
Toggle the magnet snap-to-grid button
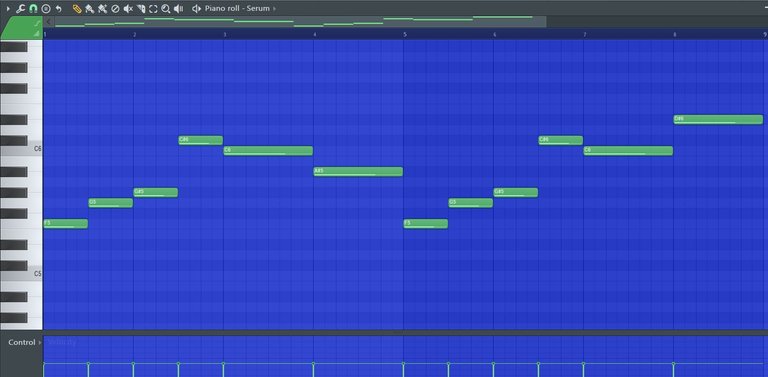33,8
